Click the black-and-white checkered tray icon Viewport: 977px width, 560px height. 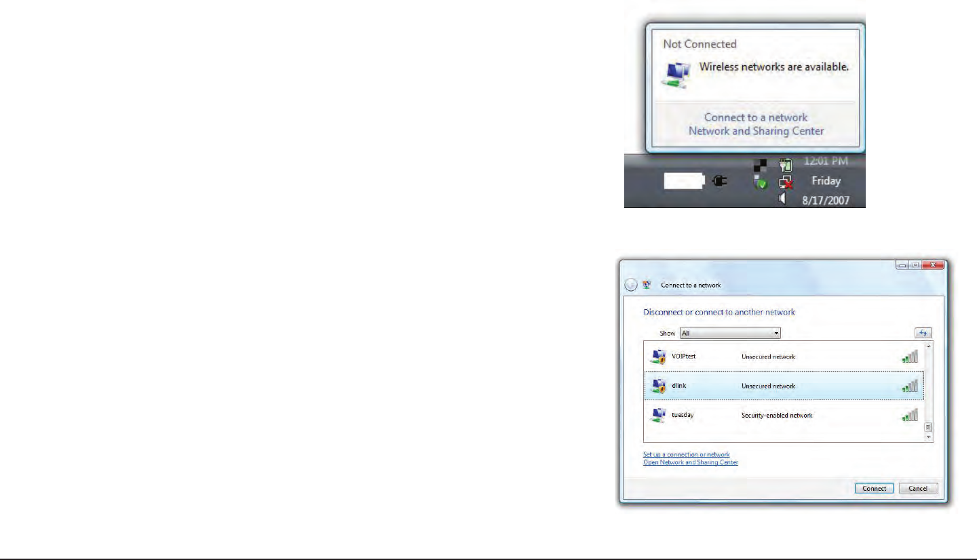coord(761,165)
